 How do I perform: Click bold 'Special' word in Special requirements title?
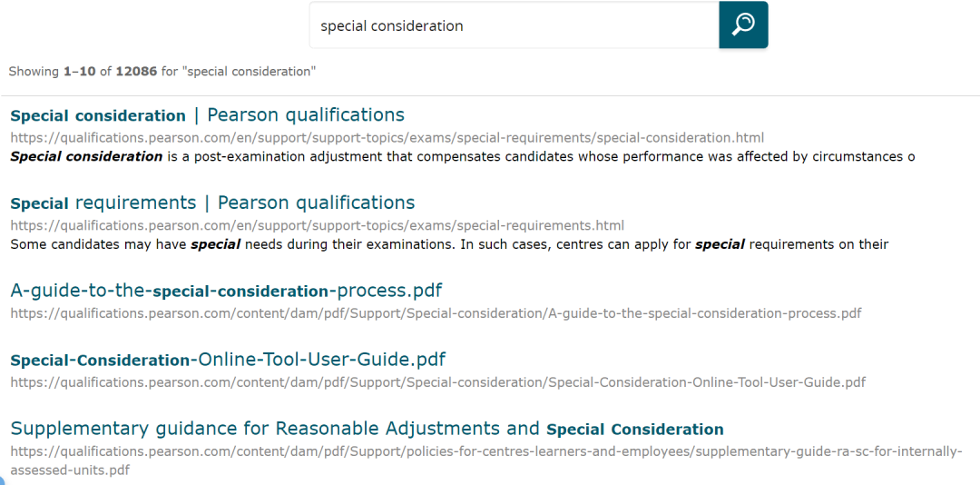coord(40,203)
